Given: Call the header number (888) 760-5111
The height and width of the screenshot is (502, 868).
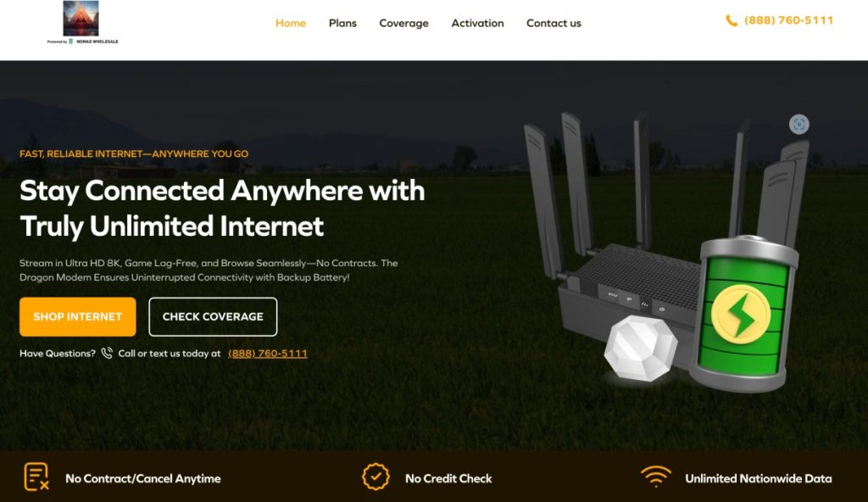Looking at the screenshot, I should coord(789,20).
